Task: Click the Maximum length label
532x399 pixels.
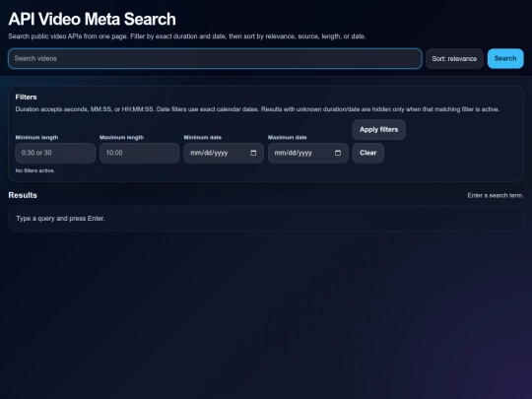Action: [x=121, y=137]
